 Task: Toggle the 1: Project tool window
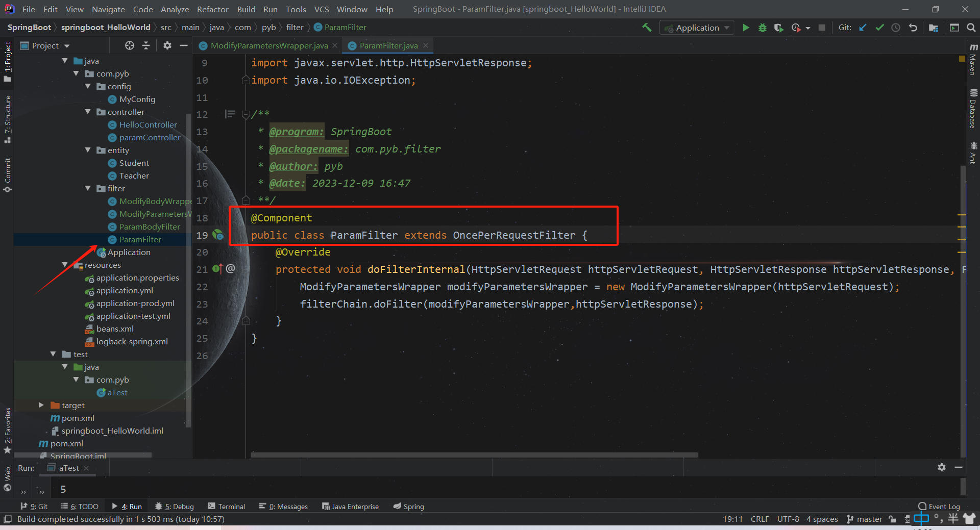point(7,62)
